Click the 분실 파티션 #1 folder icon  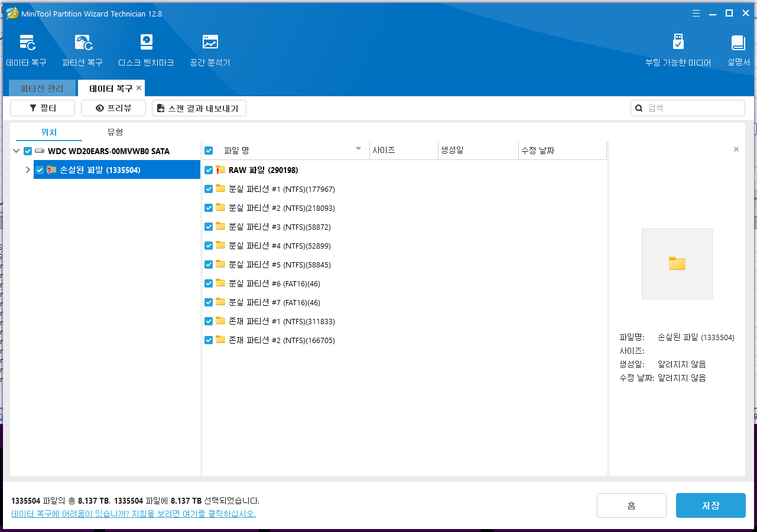click(220, 189)
